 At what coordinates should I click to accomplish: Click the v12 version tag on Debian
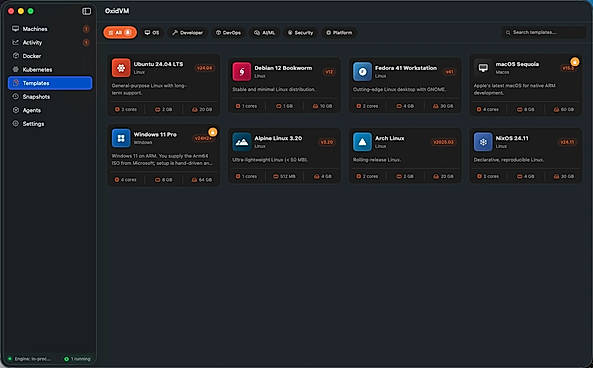pyautogui.click(x=329, y=72)
